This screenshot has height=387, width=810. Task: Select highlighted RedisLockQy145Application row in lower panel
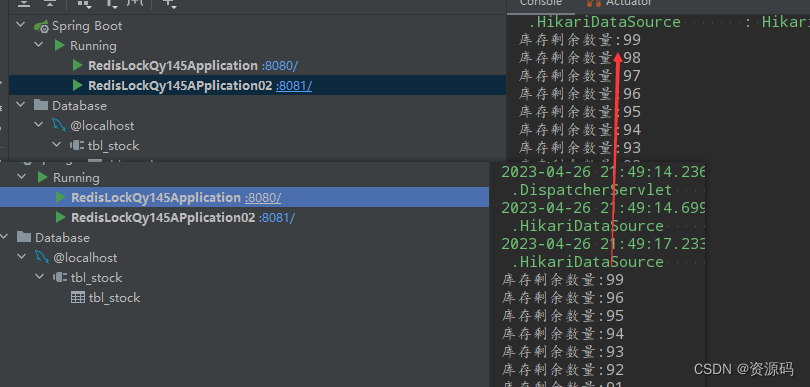(x=244, y=197)
